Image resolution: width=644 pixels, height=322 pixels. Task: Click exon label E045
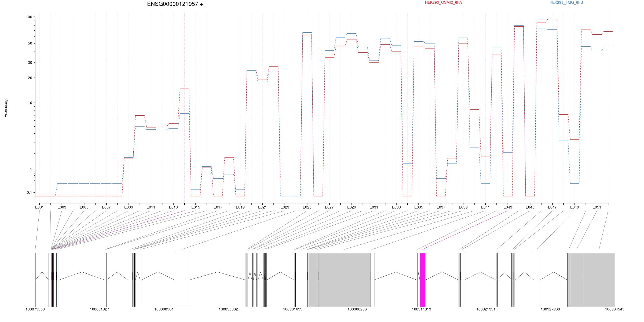(530, 207)
